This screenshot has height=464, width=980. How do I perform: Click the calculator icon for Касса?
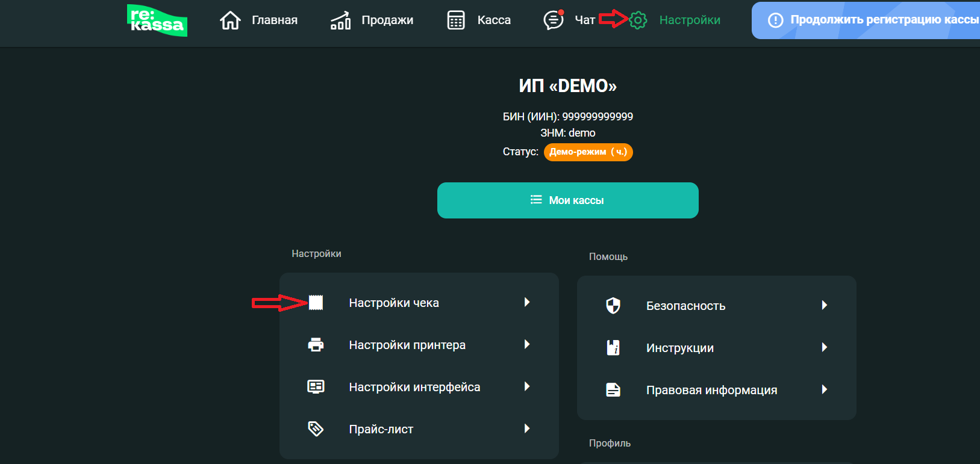456,20
